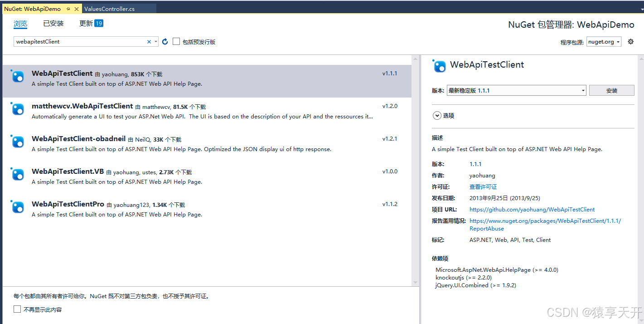Open the ReportAbuse nuget.org link

coord(545,225)
